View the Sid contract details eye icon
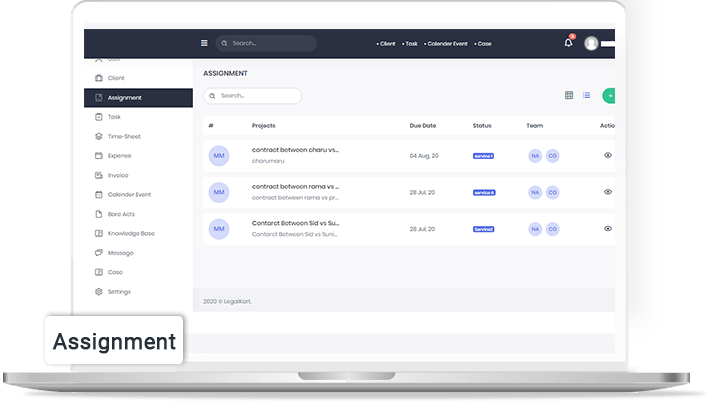Screen dimensions: 715x403 tap(608, 228)
